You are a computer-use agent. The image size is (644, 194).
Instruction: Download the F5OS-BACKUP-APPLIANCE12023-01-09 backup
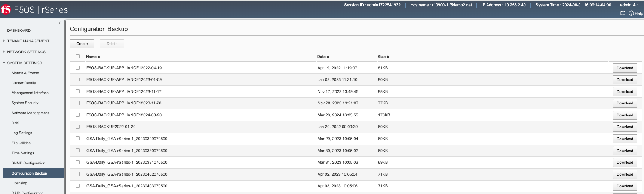[x=625, y=80]
